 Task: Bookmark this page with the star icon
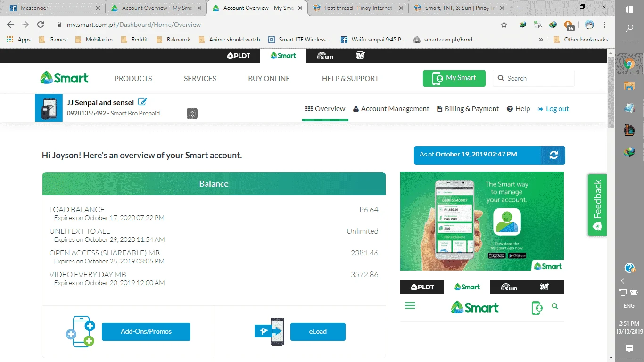click(504, 25)
